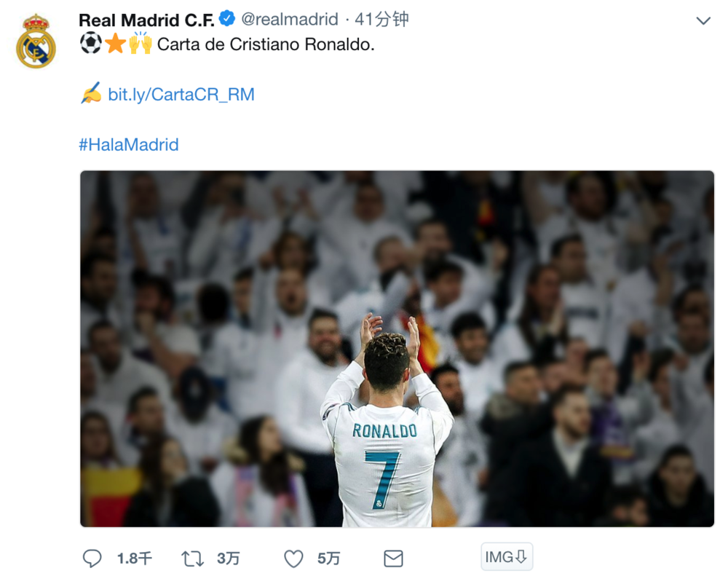Send tweet via the envelope icon
The height and width of the screenshot is (576, 728).
(393, 559)
